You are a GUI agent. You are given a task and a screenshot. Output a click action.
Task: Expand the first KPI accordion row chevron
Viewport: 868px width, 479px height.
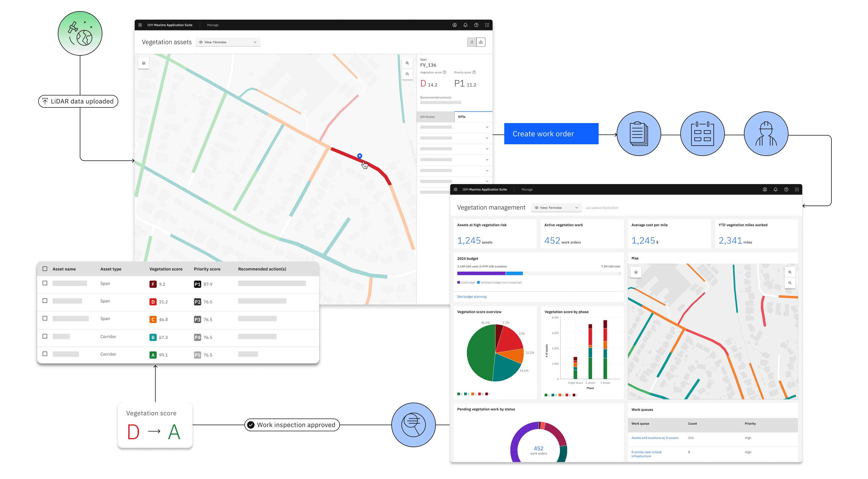click(x=487, y=127)
